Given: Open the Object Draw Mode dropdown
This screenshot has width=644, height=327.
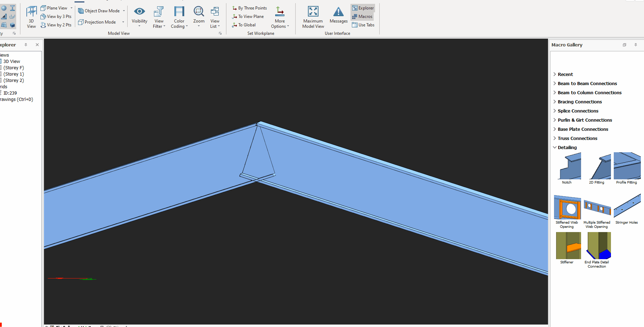Looking at the screenshot, I should [124, 11].
